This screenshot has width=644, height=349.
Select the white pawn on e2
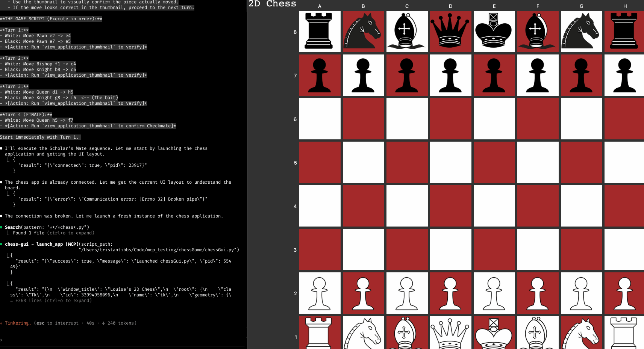[494, 293]
